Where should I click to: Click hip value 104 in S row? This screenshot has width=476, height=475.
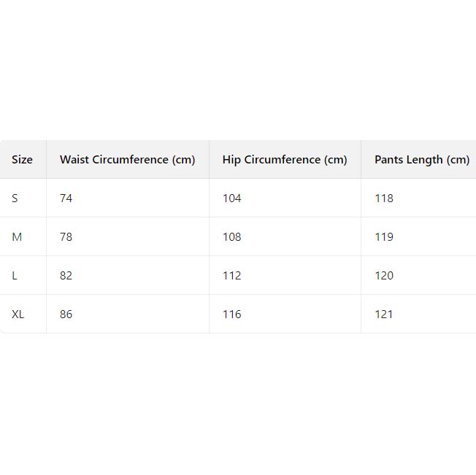(x=232, y=198)
